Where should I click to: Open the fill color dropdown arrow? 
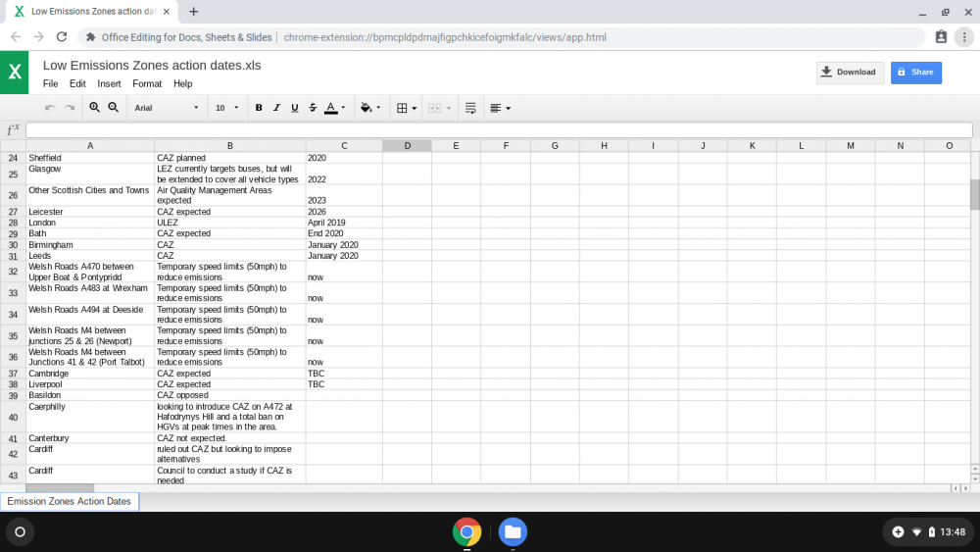(x=378, y=108)
